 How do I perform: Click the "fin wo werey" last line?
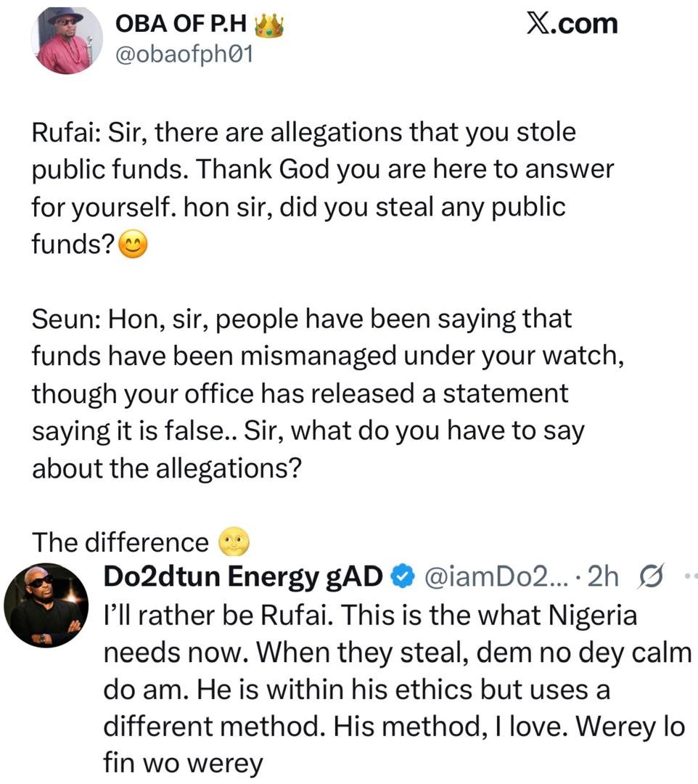[181, 764]
